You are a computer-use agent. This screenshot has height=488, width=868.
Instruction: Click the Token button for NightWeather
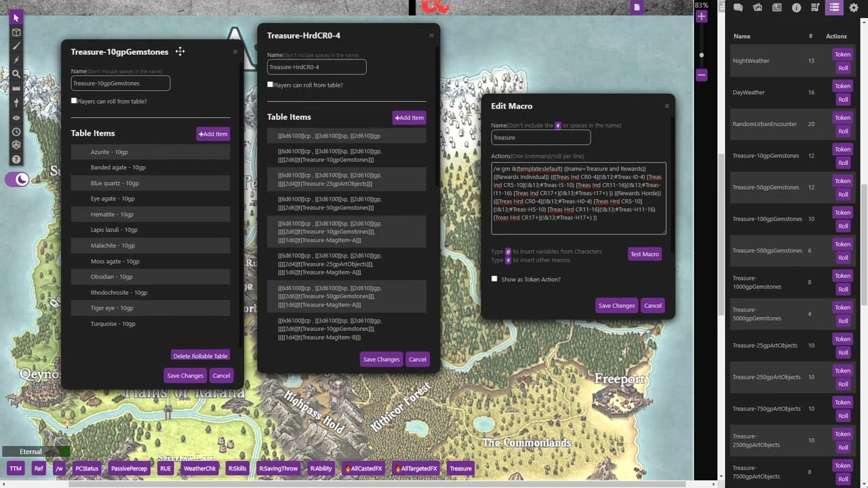click(x=843, y=54)
